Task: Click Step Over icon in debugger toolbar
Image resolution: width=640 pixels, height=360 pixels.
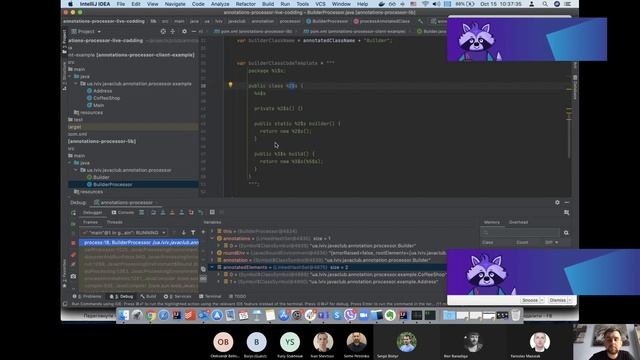Action: pos(153,212)
